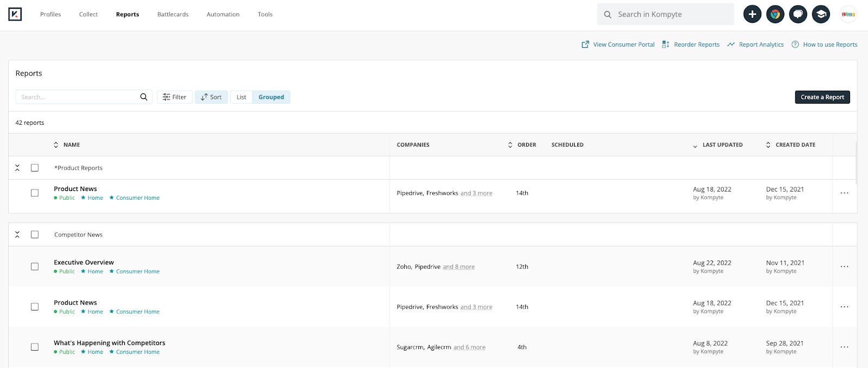Check the Executive Overview report checkbox
868x368 pixels.
(x=35, y=267)
